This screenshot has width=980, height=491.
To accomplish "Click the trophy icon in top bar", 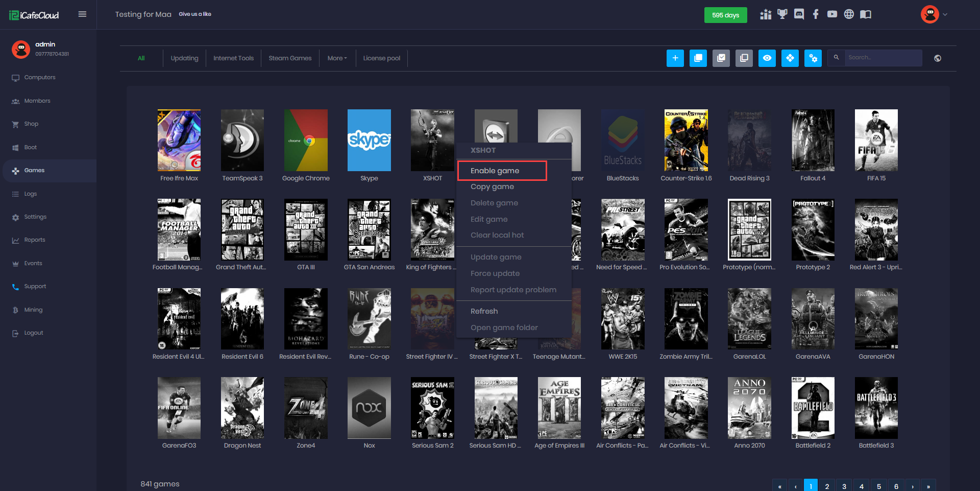I will (x=782, y=14).
